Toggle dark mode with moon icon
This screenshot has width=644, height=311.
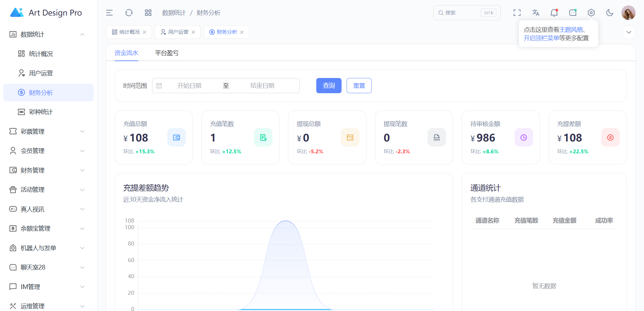pos(610,13)
